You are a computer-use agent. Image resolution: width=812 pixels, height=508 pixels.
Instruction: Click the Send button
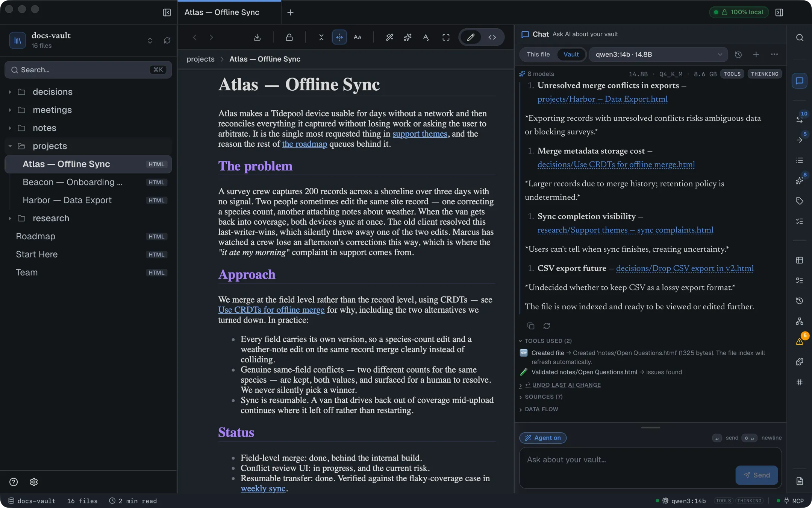[x=756, y=475]
